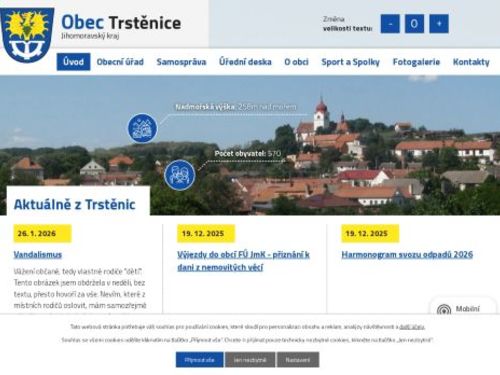Open the Samospráva menu
The height and width of the screenshot is (375, 500).
click(181, 62)
